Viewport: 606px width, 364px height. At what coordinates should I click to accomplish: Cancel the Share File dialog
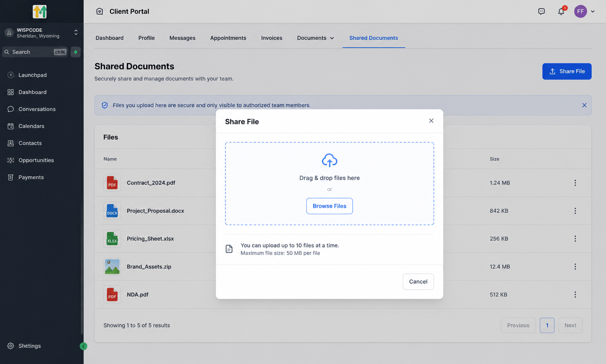[x=418, y=282]
